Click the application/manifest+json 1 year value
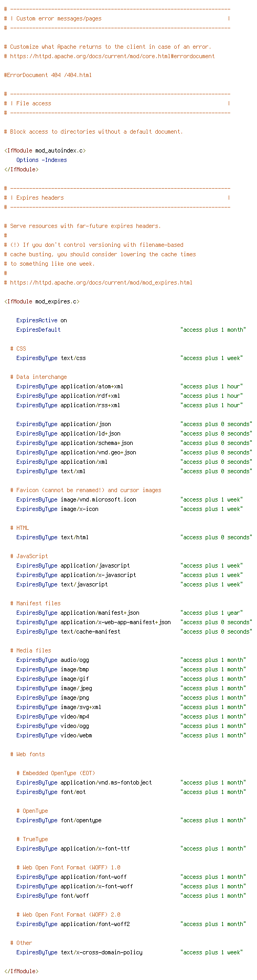The width and height of the screenshot is (257, 980). tap(211, 613)
